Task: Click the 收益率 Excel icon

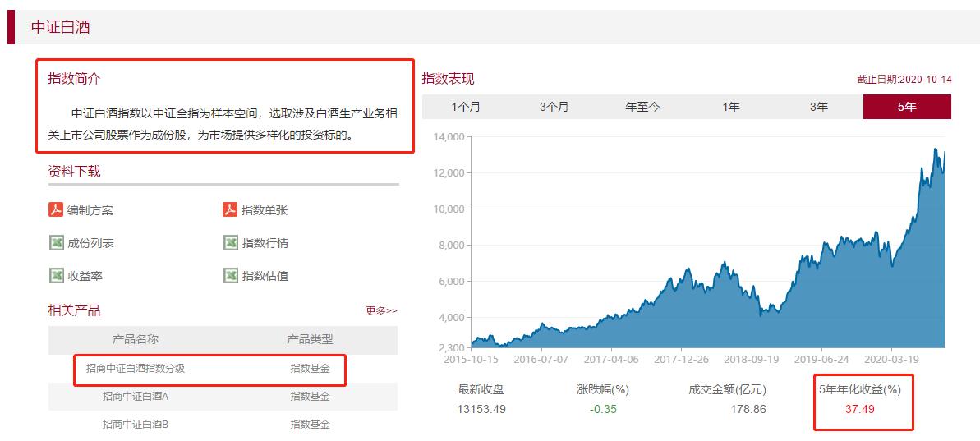Action: coord(56,275)
